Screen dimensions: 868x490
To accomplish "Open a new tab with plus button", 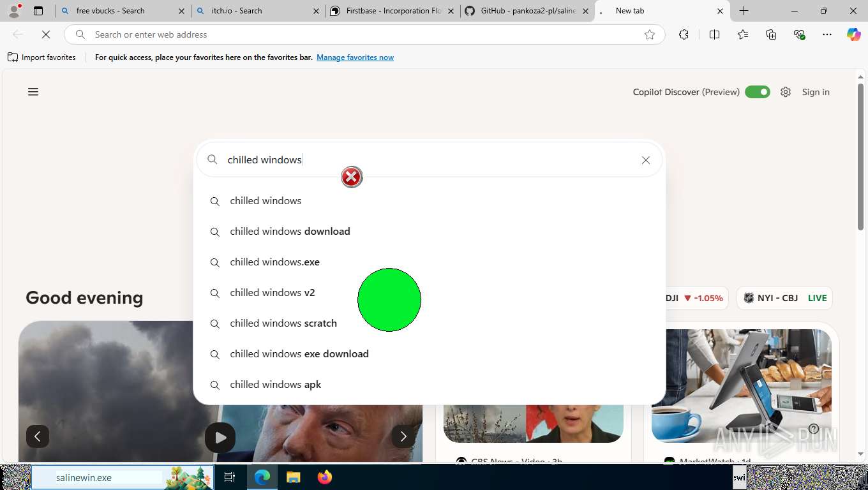I will click(x=744, y=11).
